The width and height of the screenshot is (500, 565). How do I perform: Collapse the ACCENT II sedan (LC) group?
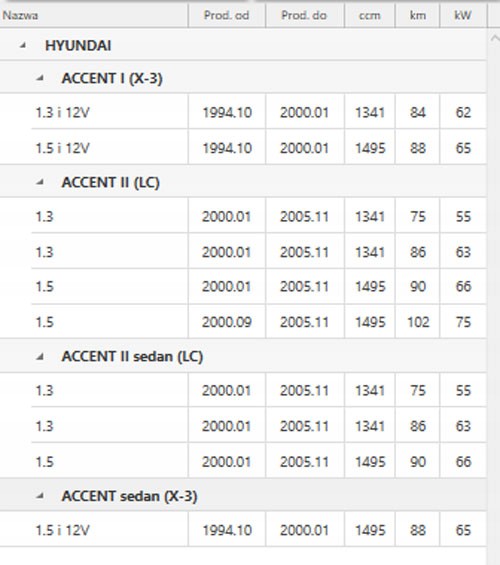pyautogui.click(x=40, y=357)
